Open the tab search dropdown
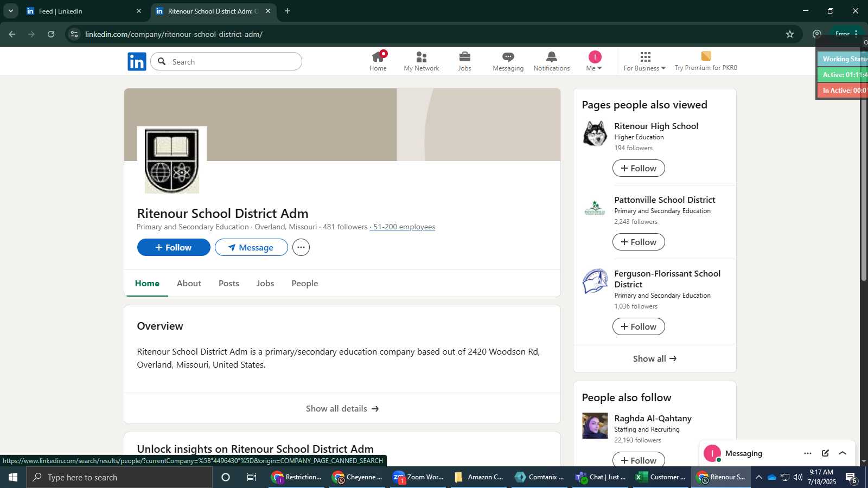 pyautogui.click(x=10, y=11)
